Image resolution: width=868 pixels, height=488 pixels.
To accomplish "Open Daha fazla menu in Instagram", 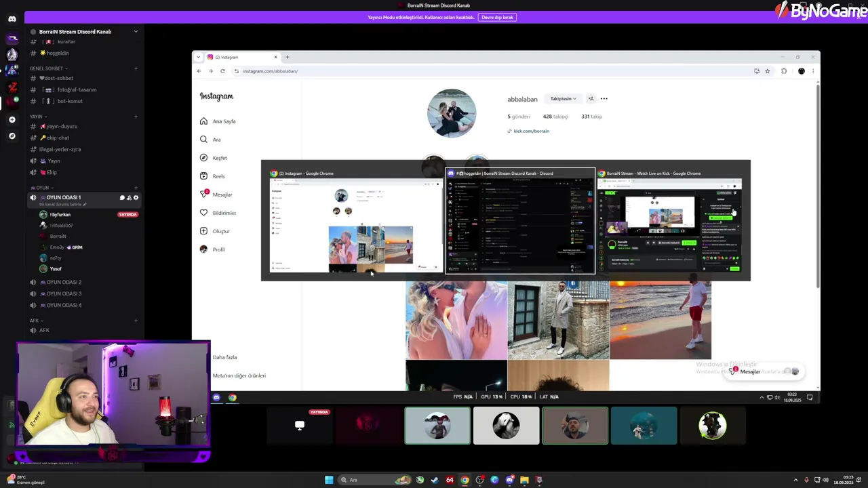I will point(224,357).
